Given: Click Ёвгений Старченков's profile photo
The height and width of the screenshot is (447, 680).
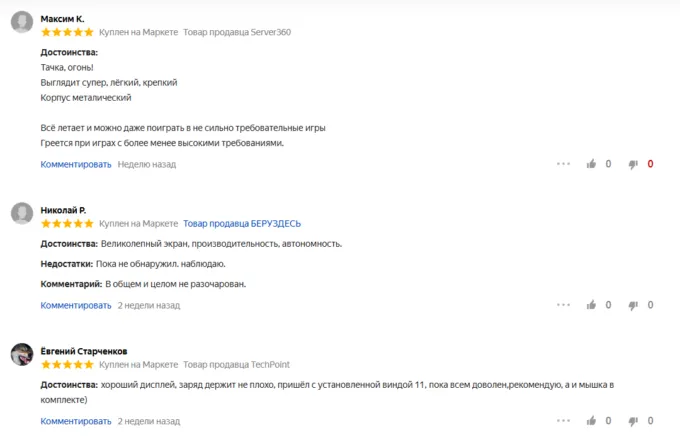Looking at the screenshot, I should pyautogui.click(x=22, y=356).
